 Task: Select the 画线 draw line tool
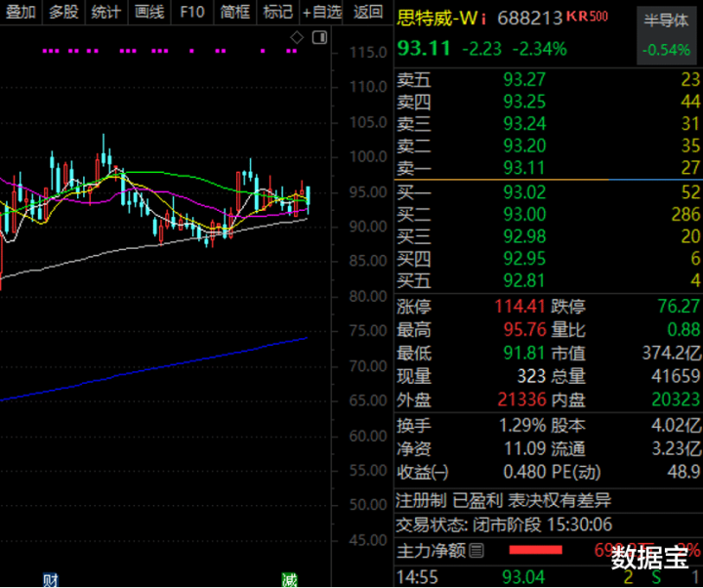pyautogui.click(x=149, y=12)
